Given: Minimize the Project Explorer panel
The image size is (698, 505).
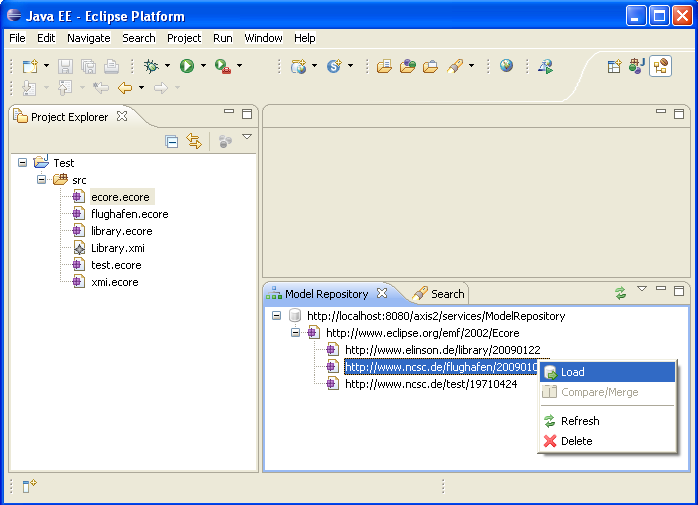Looking at the screenshot, I should pos(229,111).
